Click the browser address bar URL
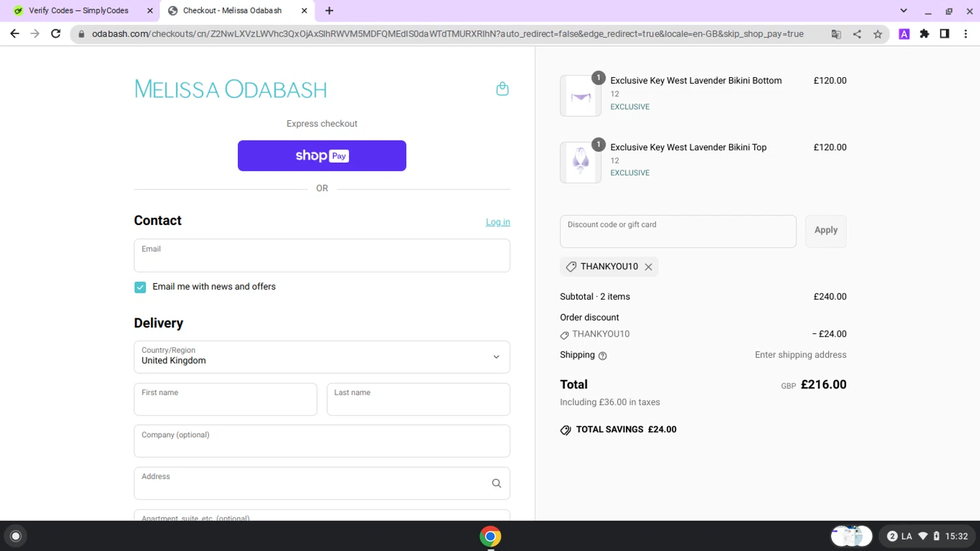Screen dimensions: 980x551 pos(448,34)
